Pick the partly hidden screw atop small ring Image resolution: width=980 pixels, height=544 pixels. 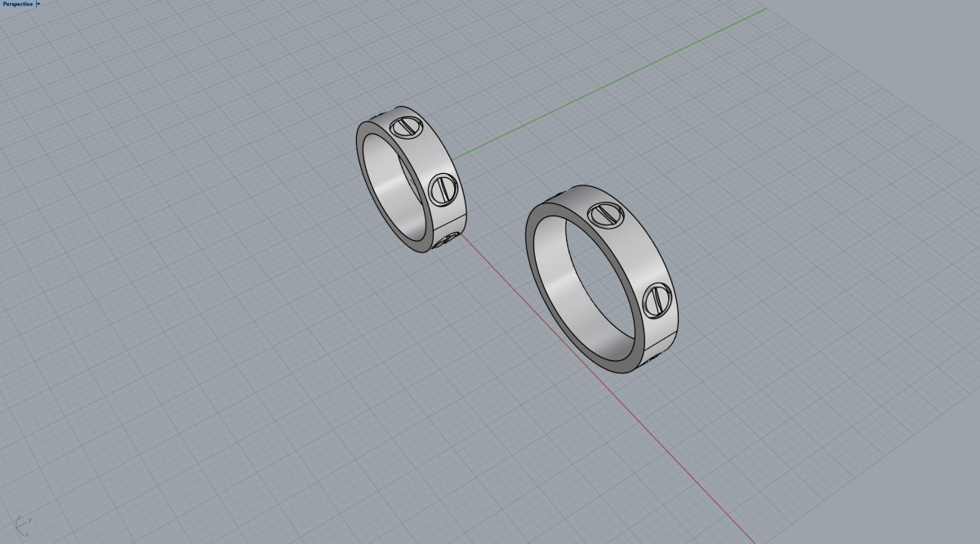point(378,115)
